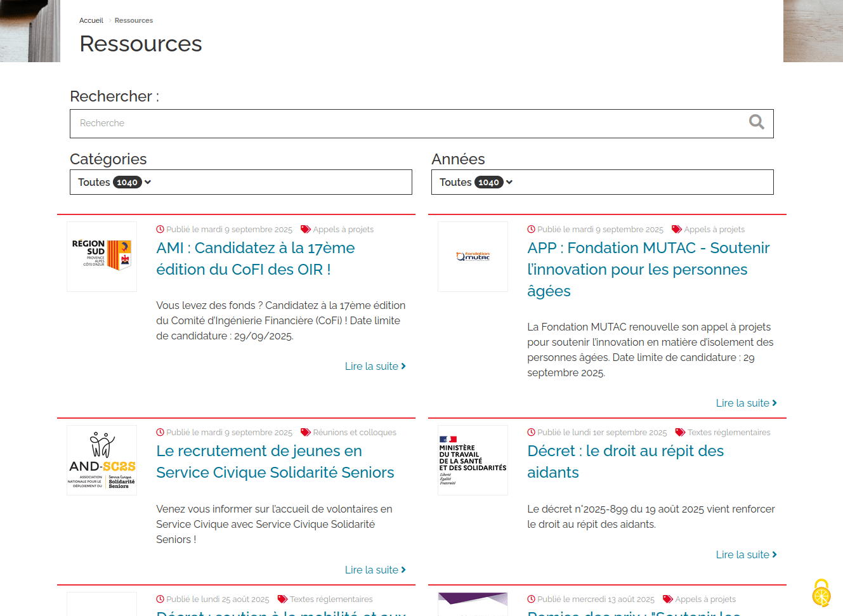Click the tag icon beside Textes réglementaires
Image resolution: width=843 pixels, height=616 pixels.
coord(680,433)
